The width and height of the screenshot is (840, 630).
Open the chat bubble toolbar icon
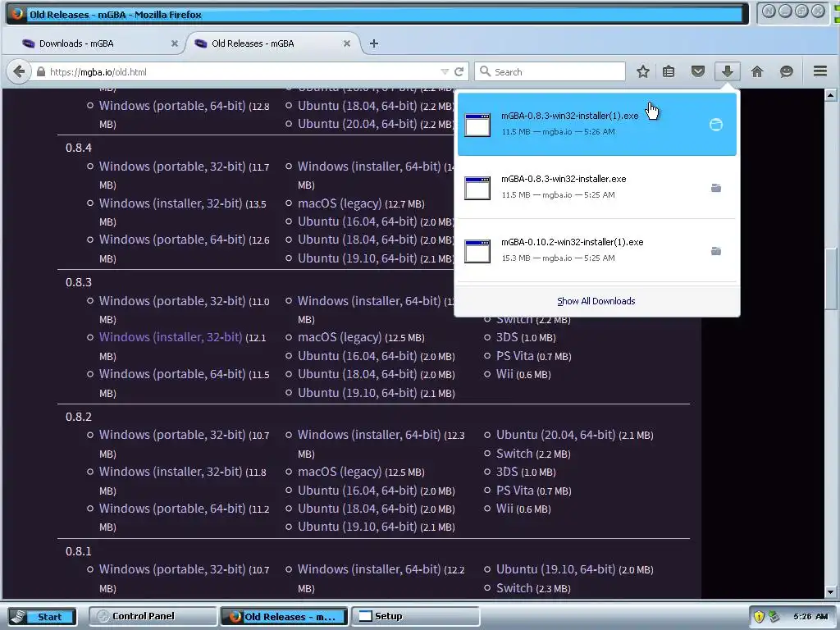pos(786,71)
